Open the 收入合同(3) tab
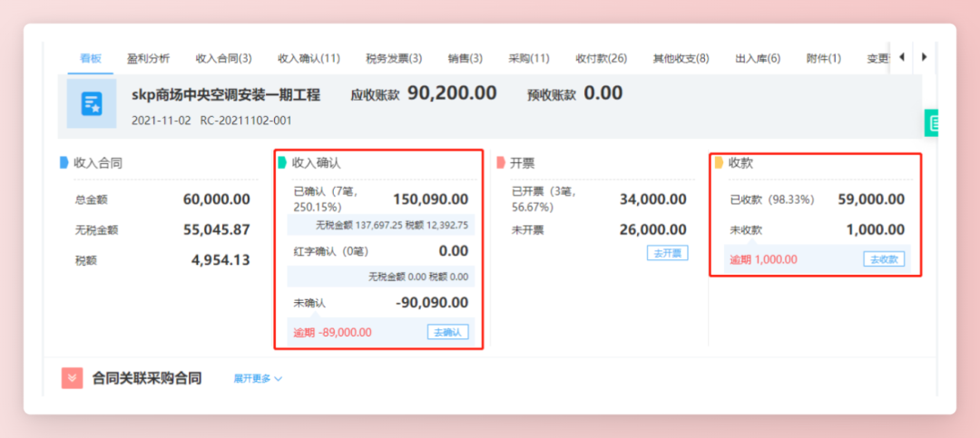 click(x=224, y=59)
